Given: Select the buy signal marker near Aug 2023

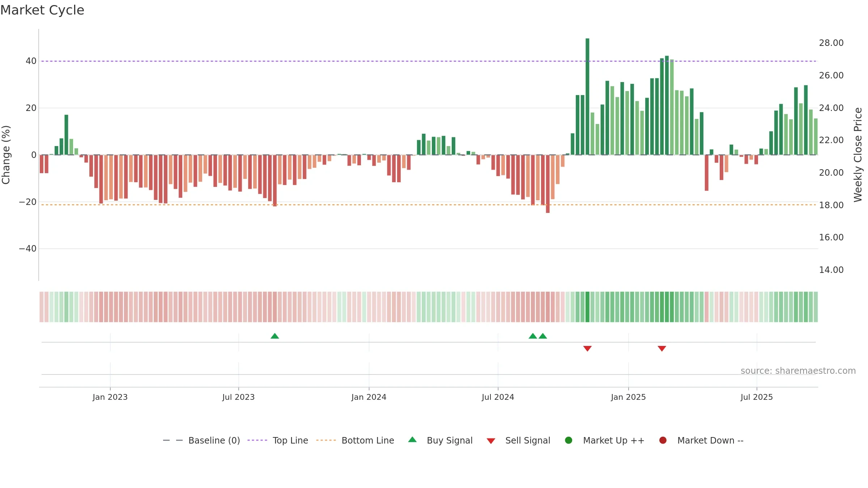Looking at the screenshot, I should coord(275,336).
